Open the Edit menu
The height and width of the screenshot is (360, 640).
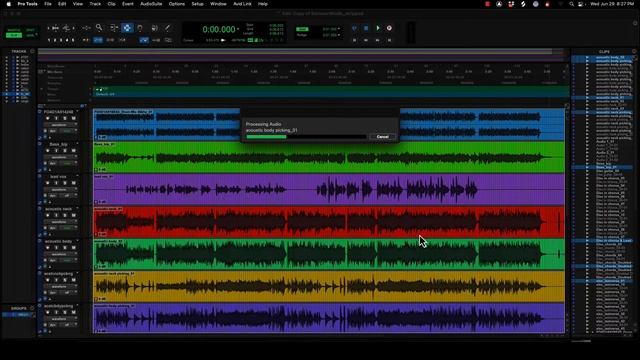coord(62,4)
